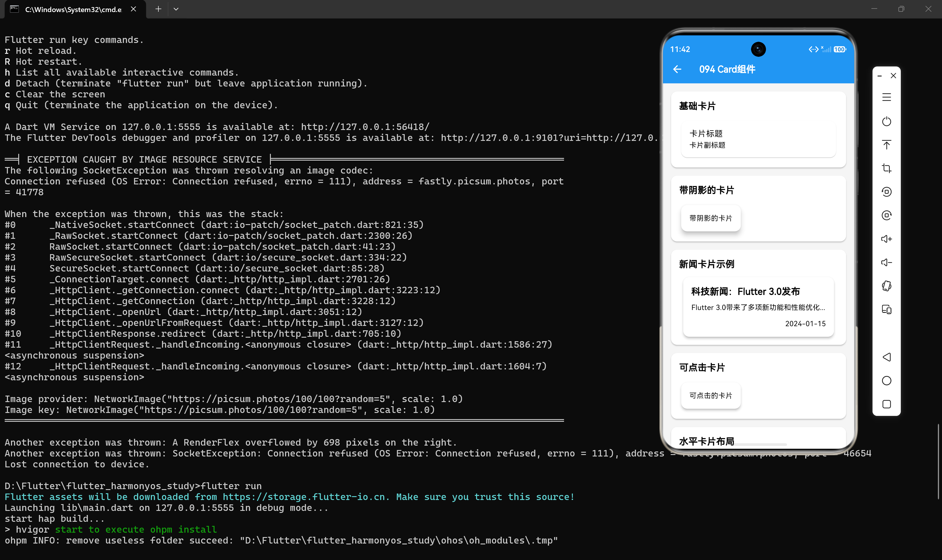Click the Dart VM Service URL
This screenshot has height=560, width=942.
point(365,127)
